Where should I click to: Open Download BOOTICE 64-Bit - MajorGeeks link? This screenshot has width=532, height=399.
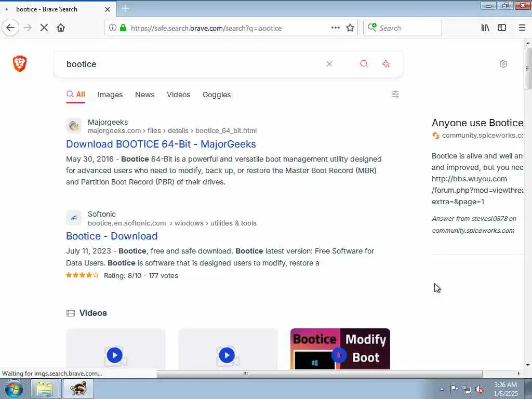point(161,144)
